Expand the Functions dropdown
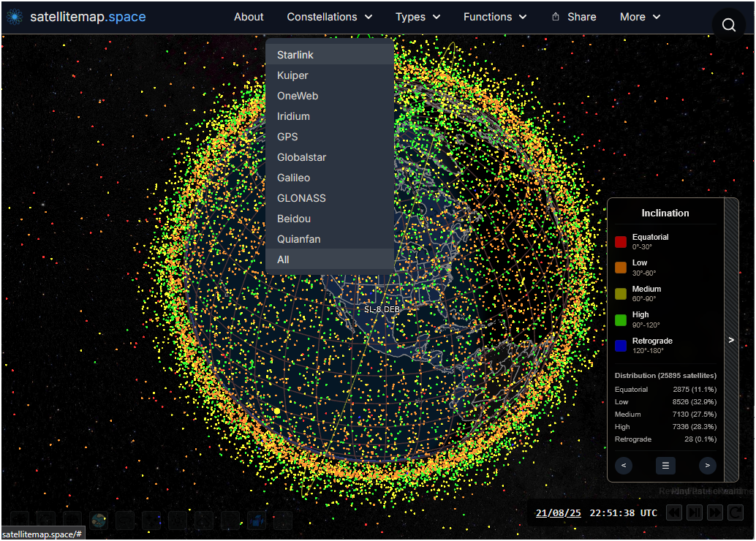 [495, 17]
